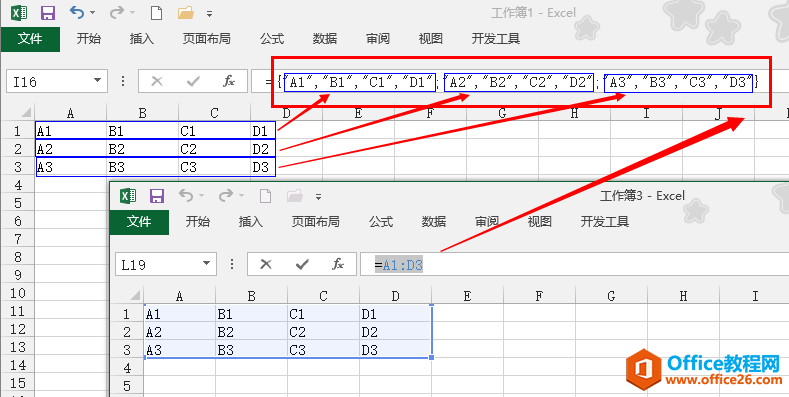
Task: Select cell A1 in 工作簿1 sheet
Action: coord(70,131)
